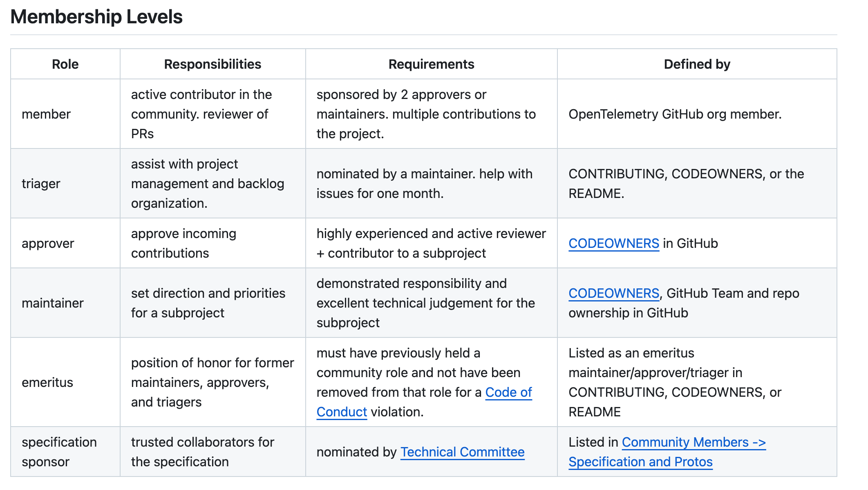Viewport: 868px width, 490px height.
Task: Select the specification sponsor role cell
Action: pos(65,452)
